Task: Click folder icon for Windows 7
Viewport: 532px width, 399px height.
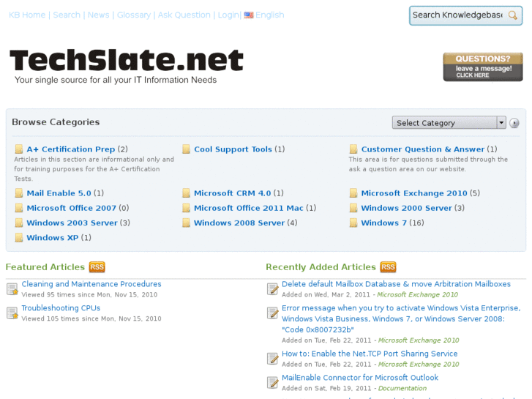Action: pos(353,223)
